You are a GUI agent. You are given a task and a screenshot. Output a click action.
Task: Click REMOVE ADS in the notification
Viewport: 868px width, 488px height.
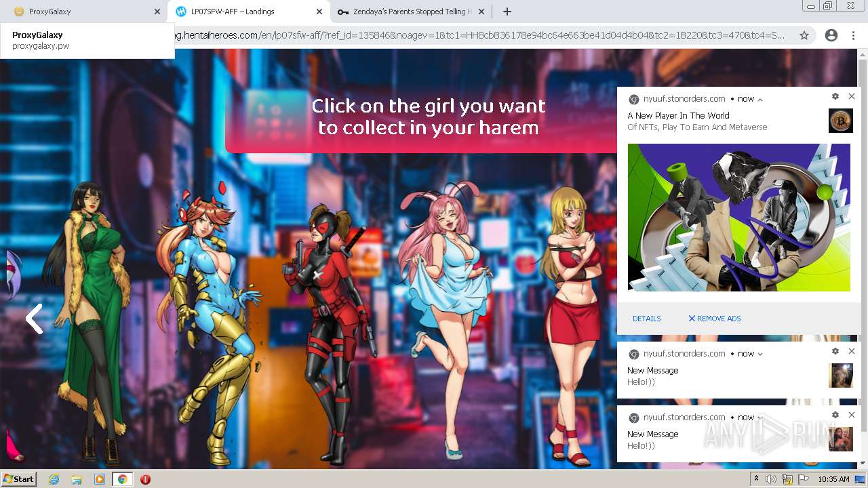point(714,319)
